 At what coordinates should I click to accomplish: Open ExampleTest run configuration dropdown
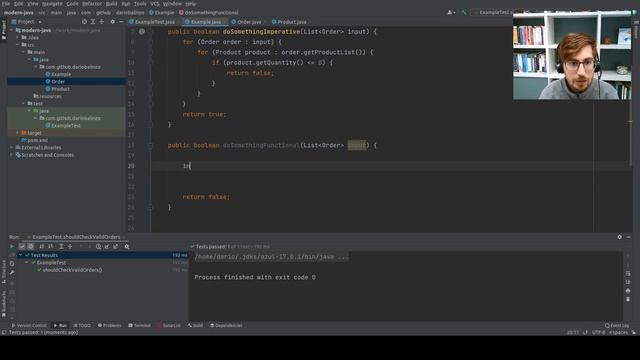pyautogui.click(x=492, y=13)
